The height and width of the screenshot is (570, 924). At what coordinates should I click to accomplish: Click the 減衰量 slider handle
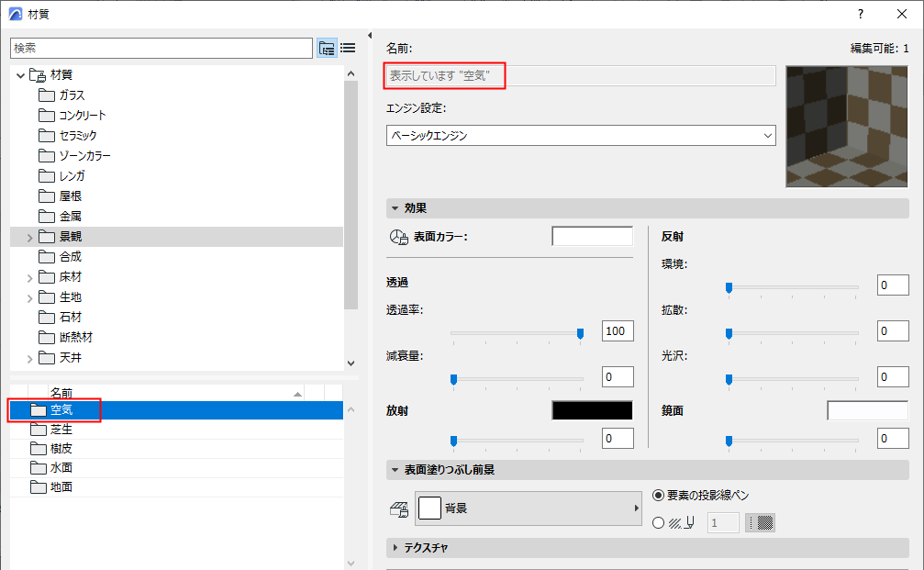click(454, 380)
